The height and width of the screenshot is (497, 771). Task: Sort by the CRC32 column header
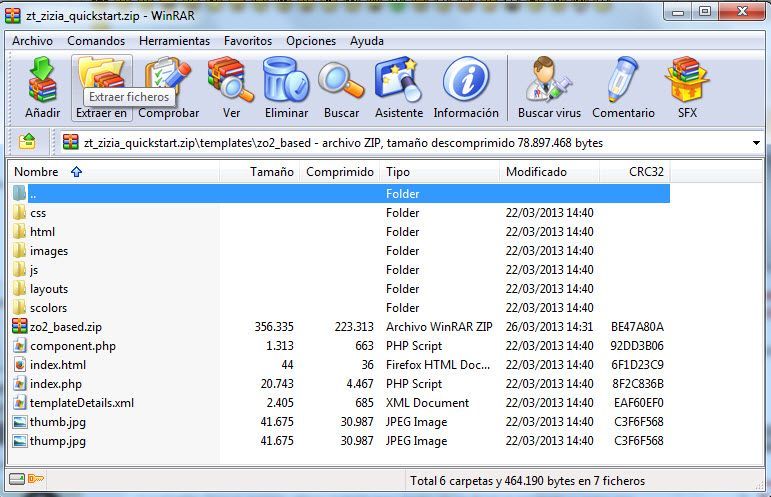tap(635, 172)
